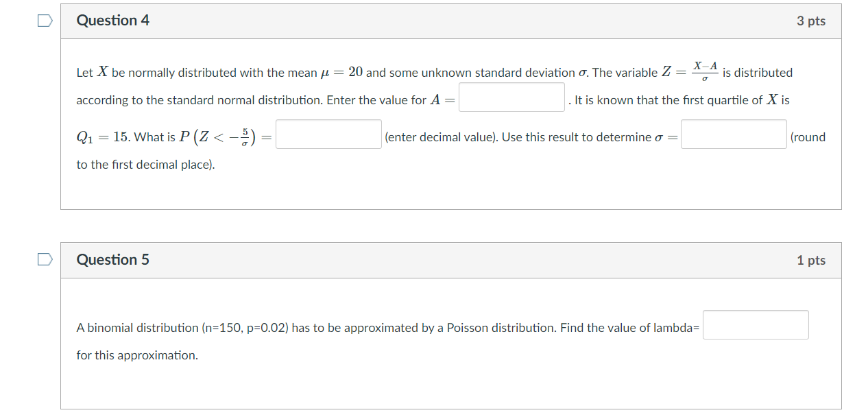Click the 3 pts label on Question 4
Screen dimensions: 868x417
click(x=812, y=21)
